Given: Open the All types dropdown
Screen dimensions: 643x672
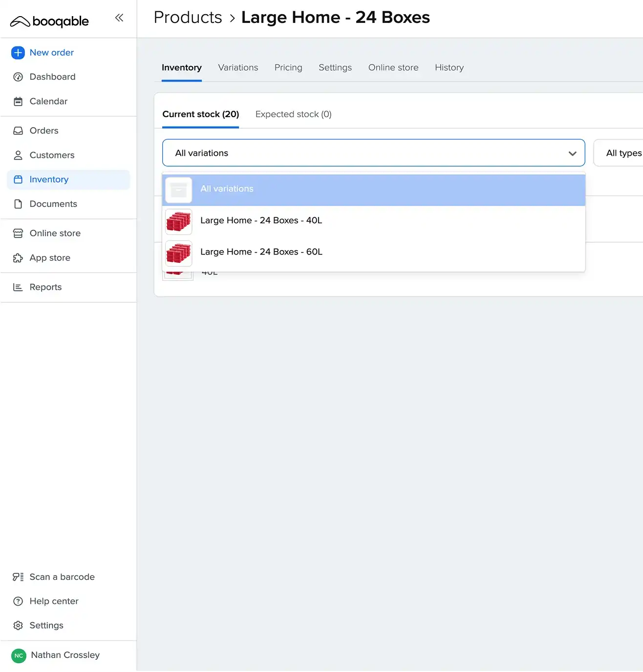Looking at the screenshot, I should coord(621,153).
